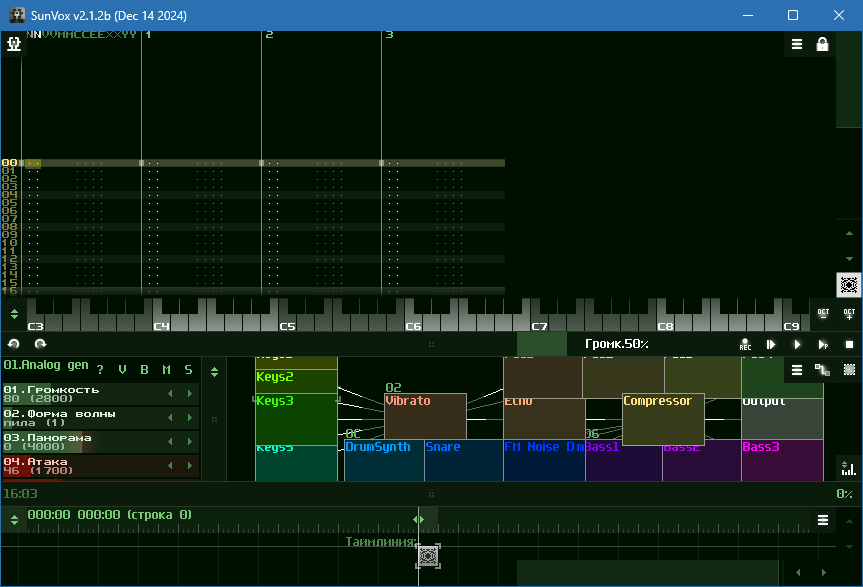Decrease the 04.Атака controller value
This screenshot has width=863, height=587.
tap(170, 465)
